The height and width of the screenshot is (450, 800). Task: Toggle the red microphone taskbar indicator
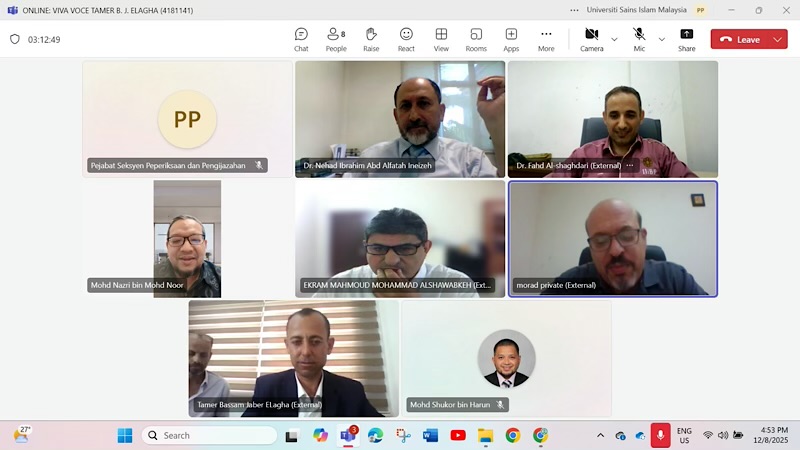pyautogui.click(x=660, y=435)
